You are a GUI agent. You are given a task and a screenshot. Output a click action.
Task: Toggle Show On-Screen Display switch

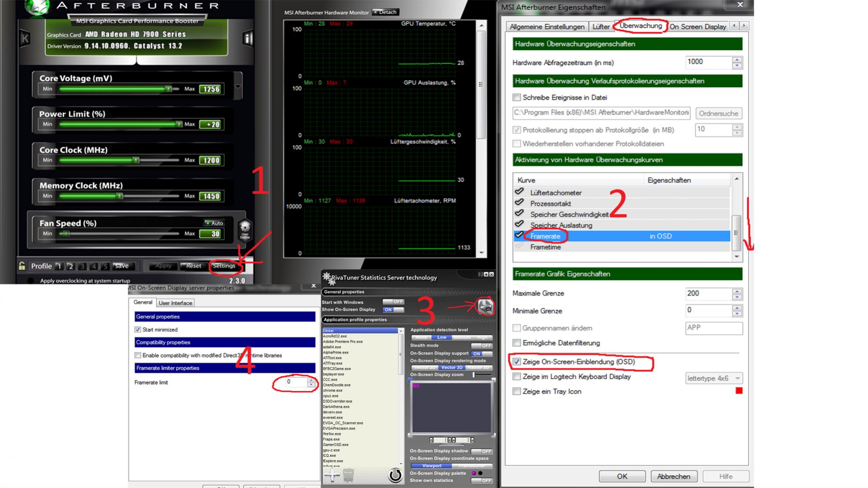393,309
